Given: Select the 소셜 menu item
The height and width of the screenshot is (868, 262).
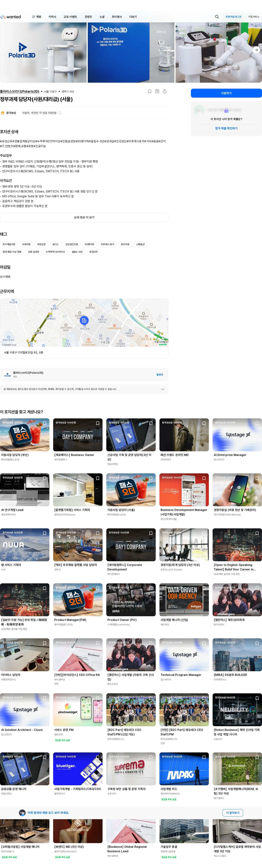Looking at the screenshot, I should 102,17.
